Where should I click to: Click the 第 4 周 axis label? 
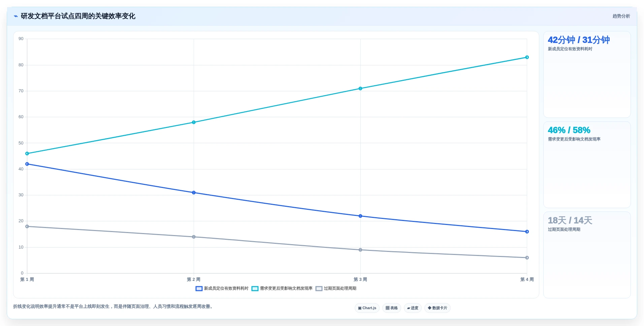(x=527, y=280)
